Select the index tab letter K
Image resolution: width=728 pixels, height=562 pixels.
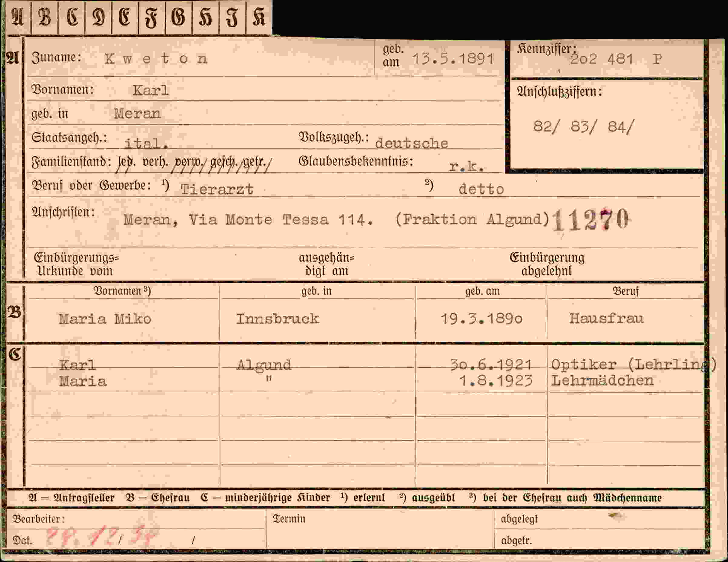pyautogui.click(x=259, y=17)
